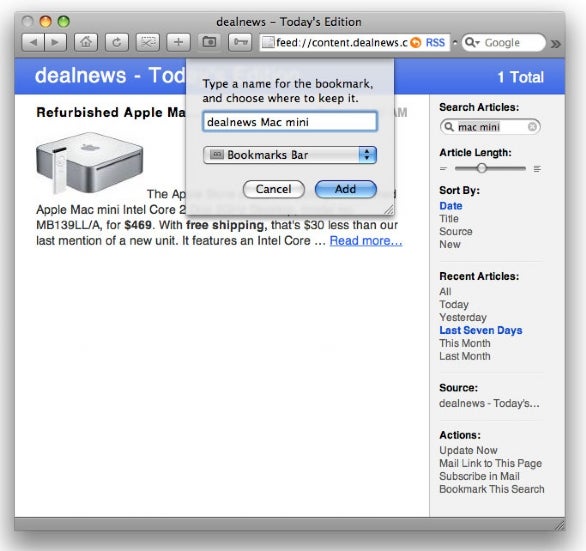The width and height of the screenshot is (586, 551).
Task: Click the Web Clip scissors toolbar icon
Action: [148, 43]
